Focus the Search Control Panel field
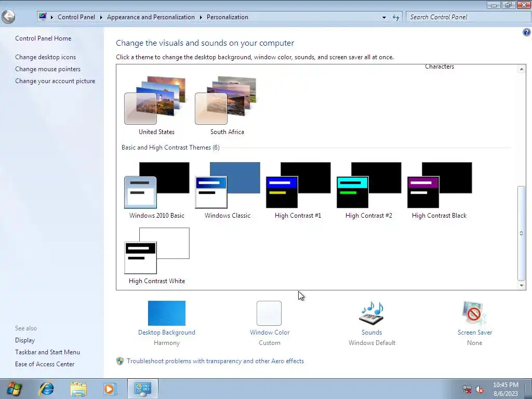Screen dimensions: 532x399 point(469,17)
